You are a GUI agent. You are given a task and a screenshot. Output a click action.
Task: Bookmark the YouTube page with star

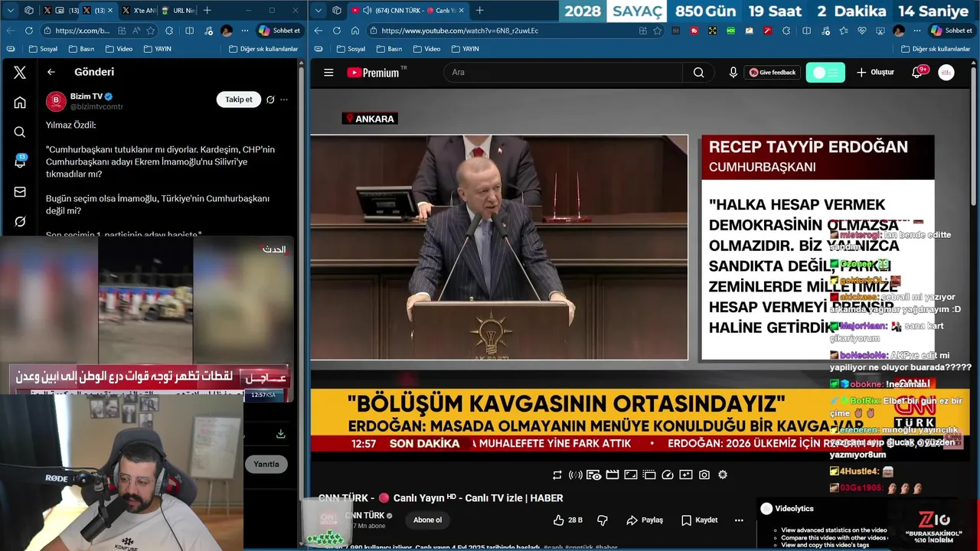[x=657, y=31]
